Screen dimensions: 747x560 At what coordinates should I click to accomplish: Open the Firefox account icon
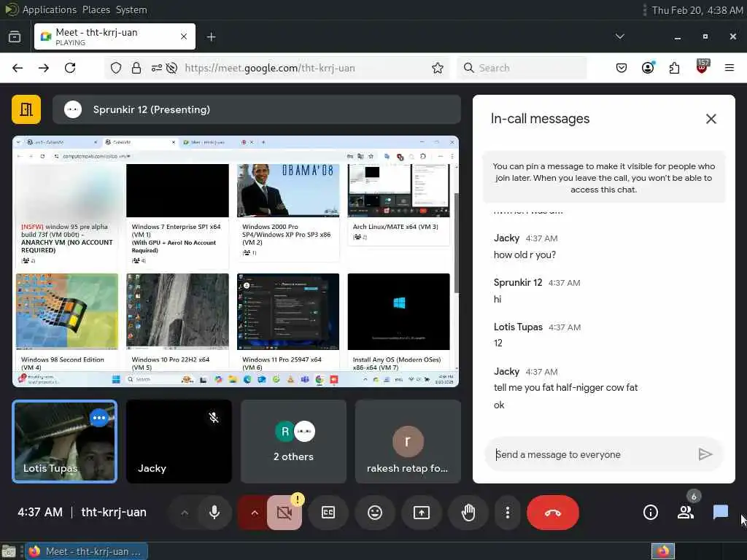(x=648, y=68)
